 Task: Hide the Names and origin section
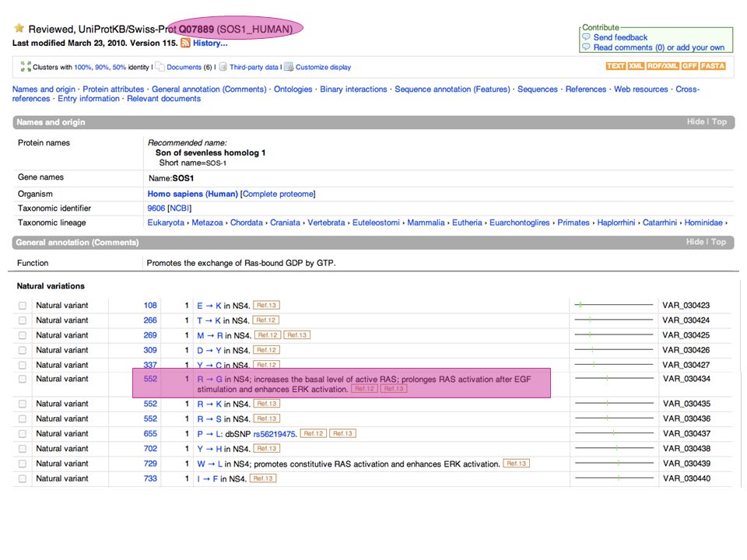(696, 122)
